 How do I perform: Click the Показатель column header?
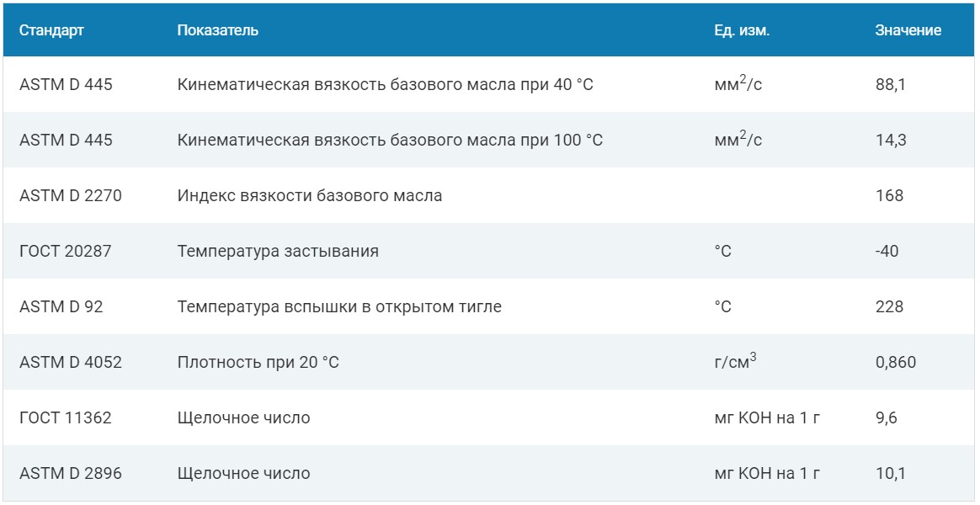(x=217, y=30)
